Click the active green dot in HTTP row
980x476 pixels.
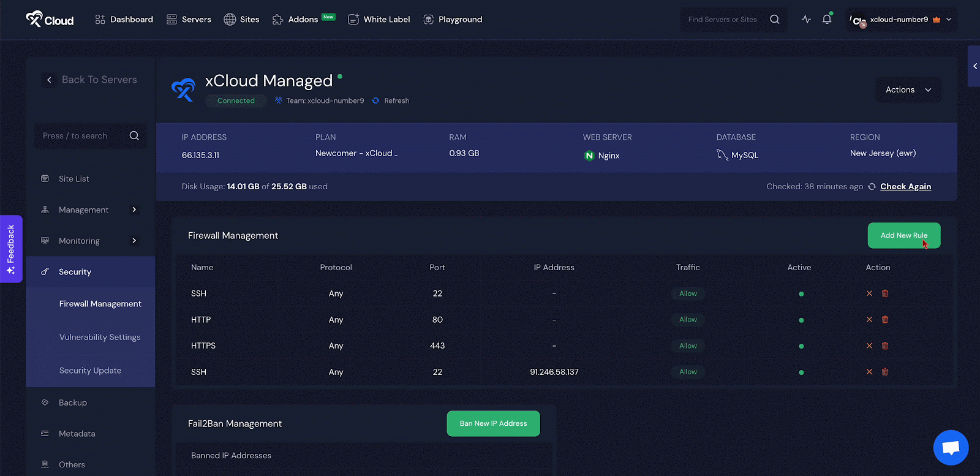coord(801,320)
